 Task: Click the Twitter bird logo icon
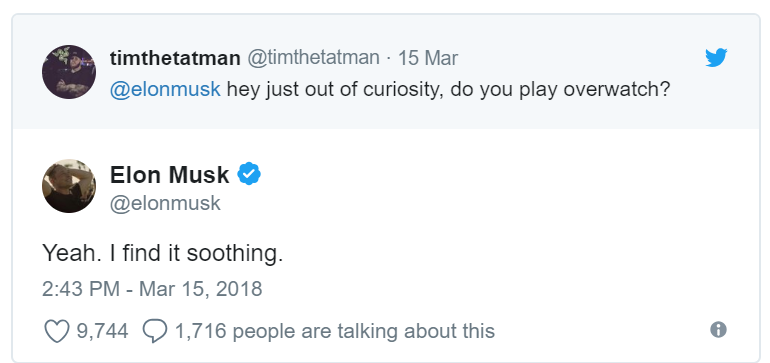point(716,58)
